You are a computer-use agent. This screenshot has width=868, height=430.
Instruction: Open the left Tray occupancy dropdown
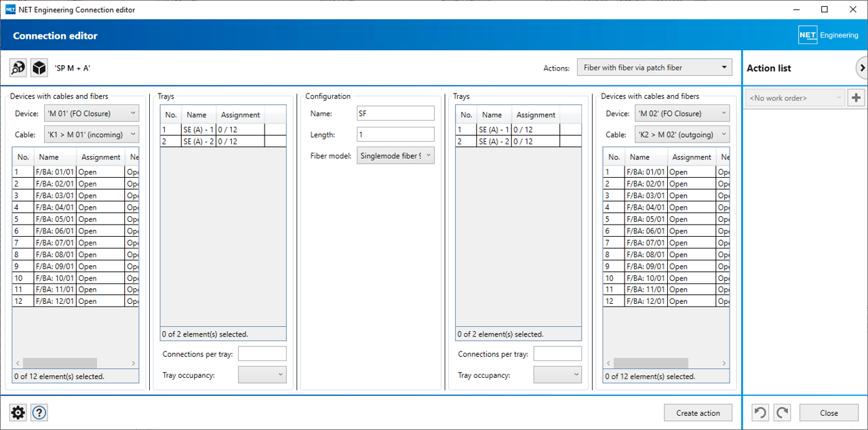click(262, 374)
